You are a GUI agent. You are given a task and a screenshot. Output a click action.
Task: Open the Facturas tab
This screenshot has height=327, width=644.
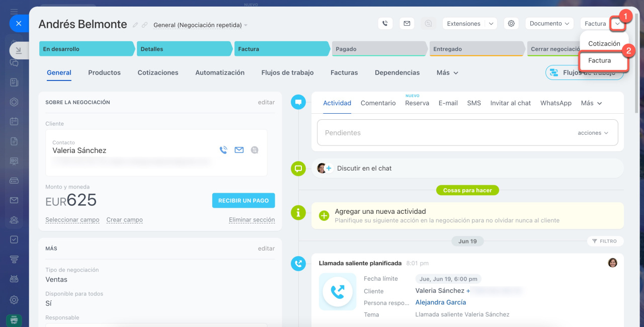pos(344,73)
